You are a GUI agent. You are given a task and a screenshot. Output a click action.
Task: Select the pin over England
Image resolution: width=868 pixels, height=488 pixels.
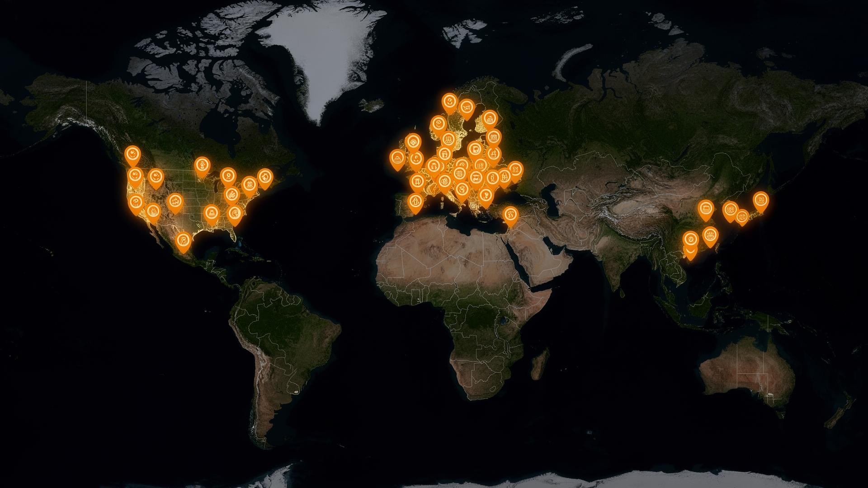[x=416, y=161]
